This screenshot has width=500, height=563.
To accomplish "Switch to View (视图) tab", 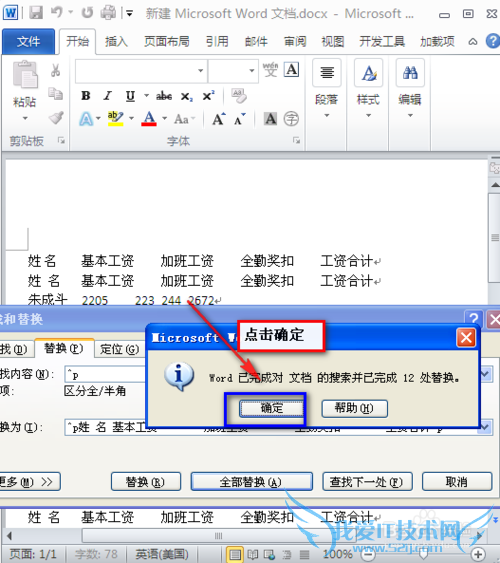I will point(333,41).
